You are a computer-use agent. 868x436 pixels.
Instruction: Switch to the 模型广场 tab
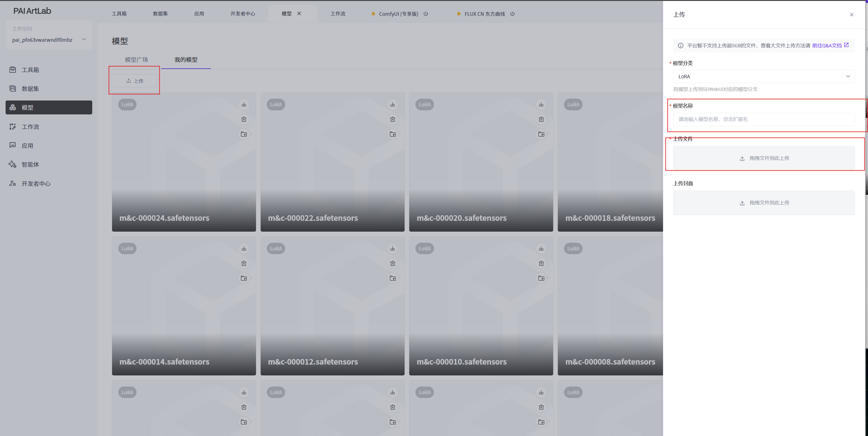(136, 60)
